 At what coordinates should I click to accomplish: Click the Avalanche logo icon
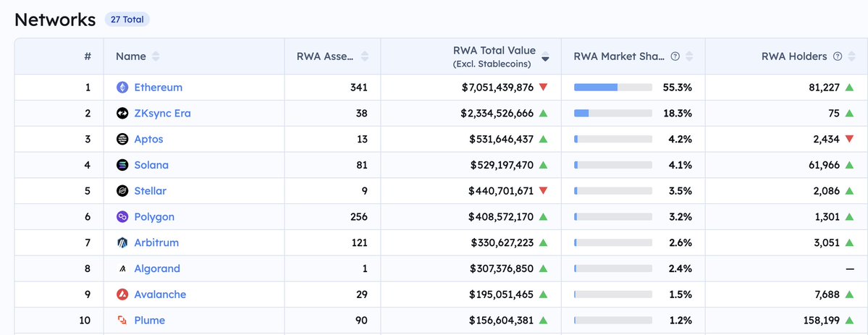pos(122,294)
